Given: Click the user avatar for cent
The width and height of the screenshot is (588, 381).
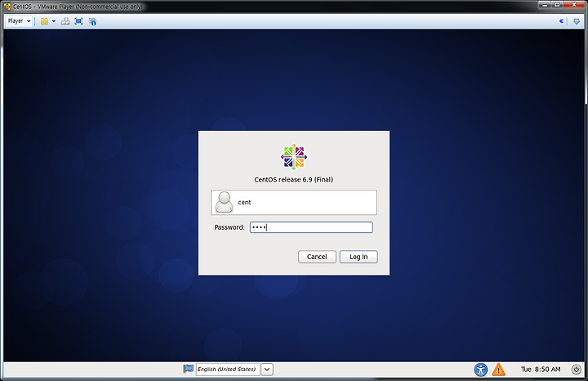Looking at the screenshot, I should coord(224,202).
